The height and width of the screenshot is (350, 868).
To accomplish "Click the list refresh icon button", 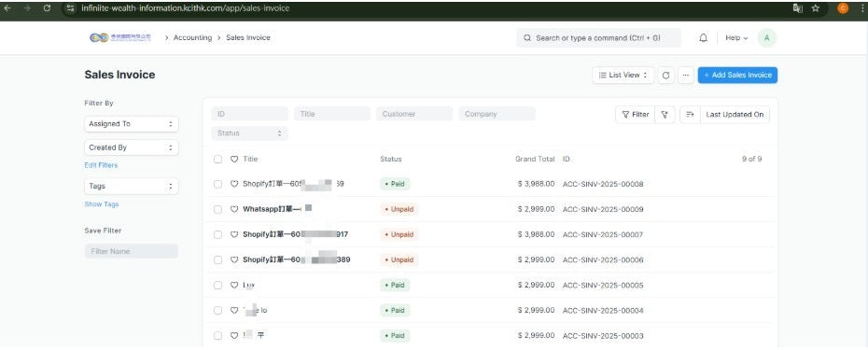I will click(x=666, y=76).
